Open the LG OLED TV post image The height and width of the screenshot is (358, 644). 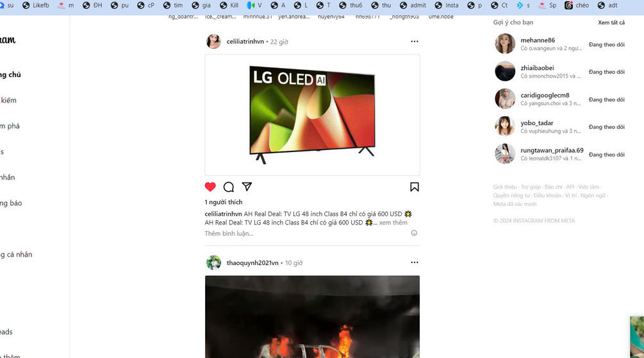click(313, 115)
